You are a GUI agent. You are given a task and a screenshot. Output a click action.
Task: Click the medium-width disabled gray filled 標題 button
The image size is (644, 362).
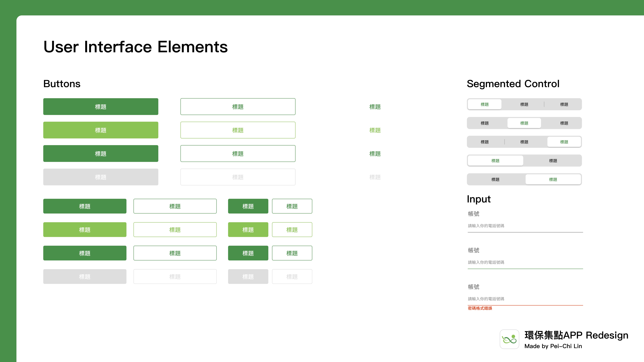tap(85, 277)
